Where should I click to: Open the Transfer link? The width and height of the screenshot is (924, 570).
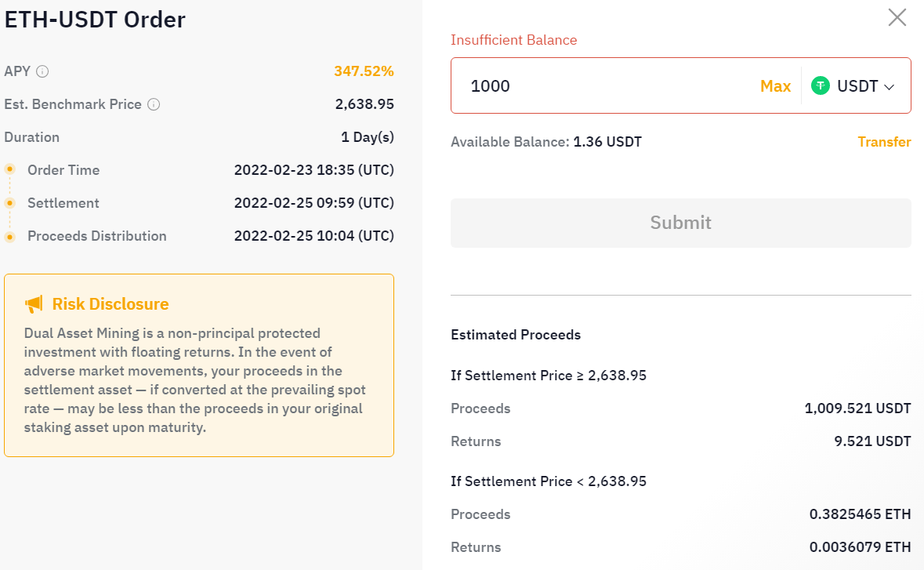[x=884, y=142]
